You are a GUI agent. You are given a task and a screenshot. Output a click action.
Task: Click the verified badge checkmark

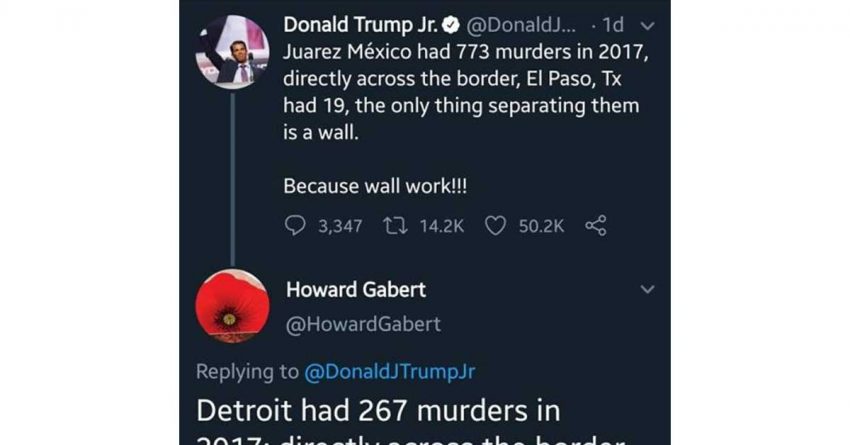(x=451, y=25)
